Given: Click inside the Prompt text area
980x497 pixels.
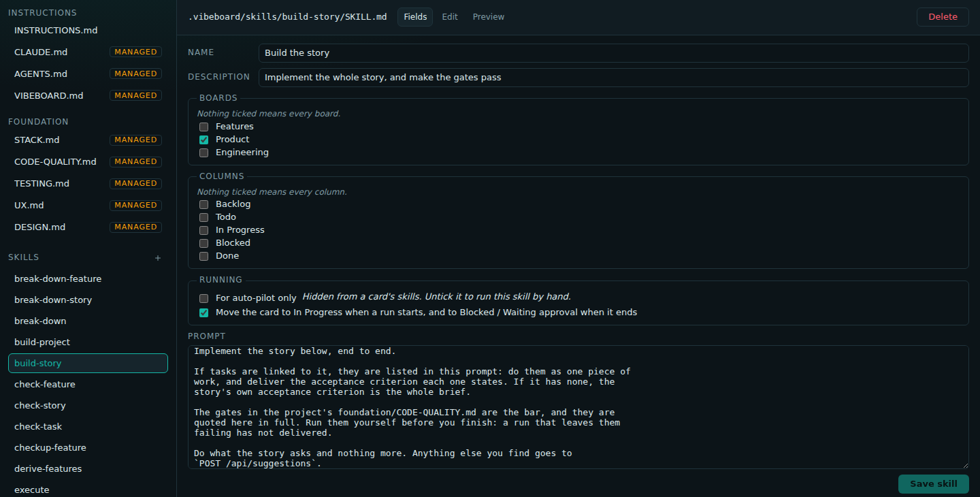Looking at the screenshot, I should [578, 407].
